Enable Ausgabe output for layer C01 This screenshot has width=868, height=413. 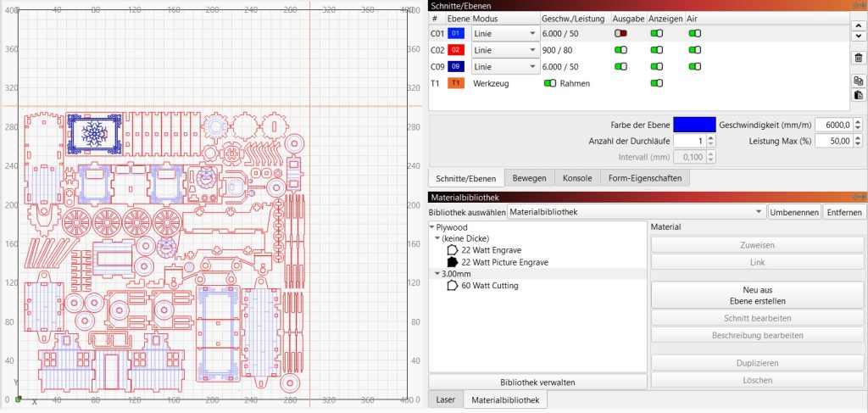[x=620, y=33]
